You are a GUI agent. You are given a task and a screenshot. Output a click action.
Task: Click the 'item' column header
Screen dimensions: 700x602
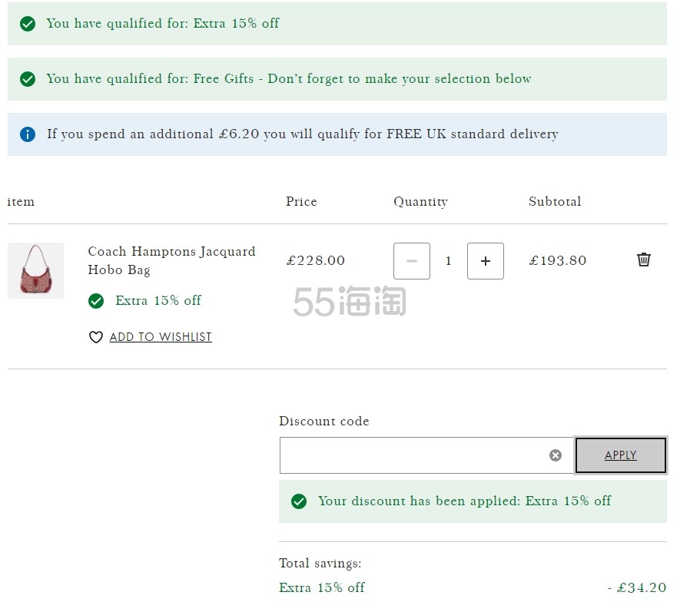coord(21,202)
